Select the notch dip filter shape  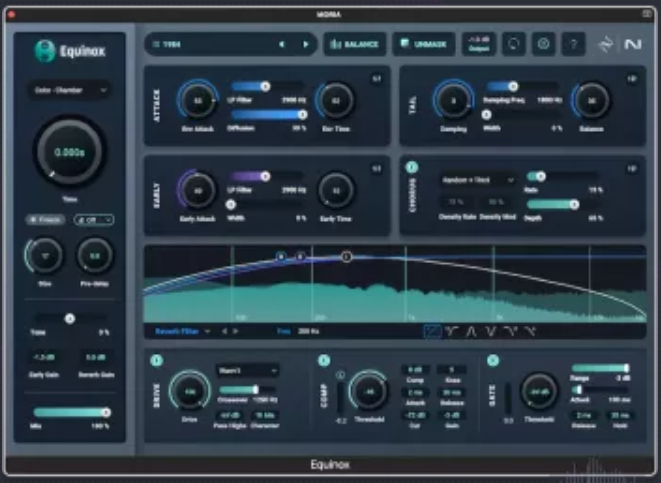click(491, 331)
